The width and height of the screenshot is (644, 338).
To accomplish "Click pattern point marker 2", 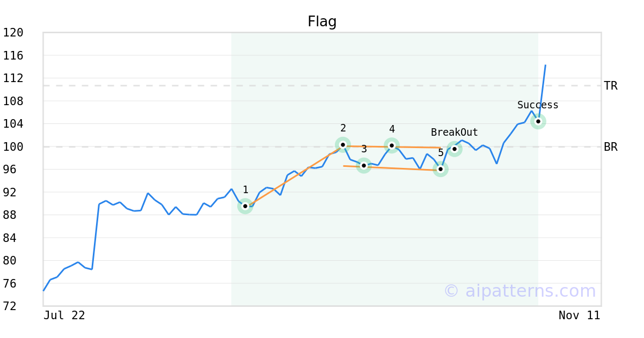I will pyautogui.click(x=343, y=145).
